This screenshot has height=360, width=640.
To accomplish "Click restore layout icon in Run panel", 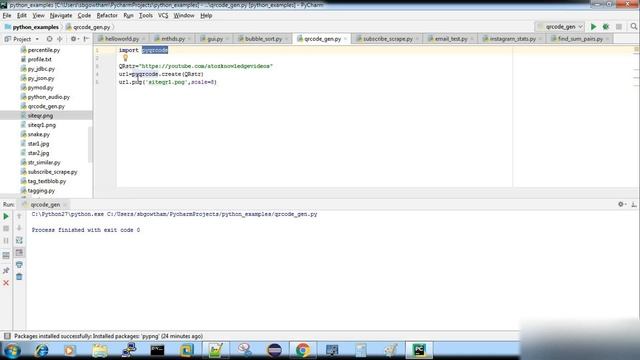I will coord(6,256).
